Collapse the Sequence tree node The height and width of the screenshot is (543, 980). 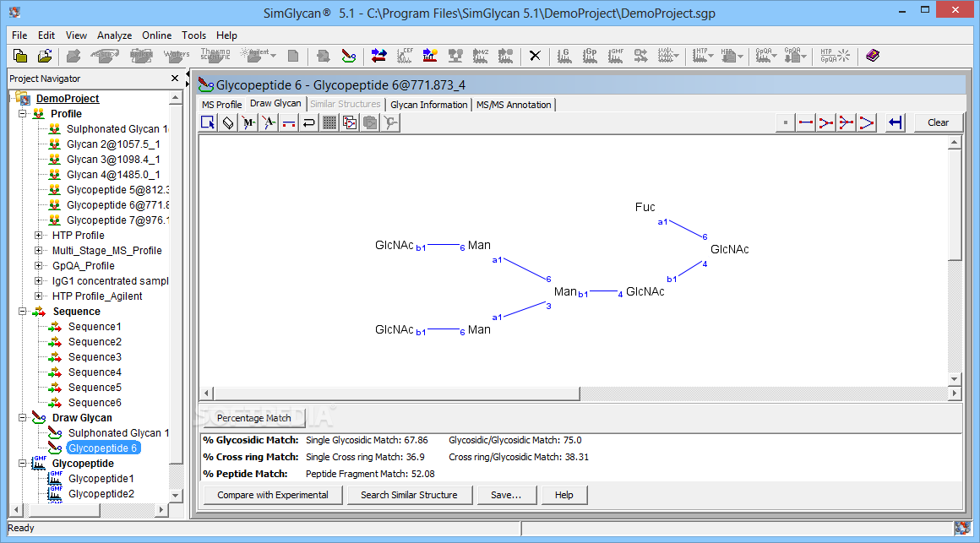23,311
